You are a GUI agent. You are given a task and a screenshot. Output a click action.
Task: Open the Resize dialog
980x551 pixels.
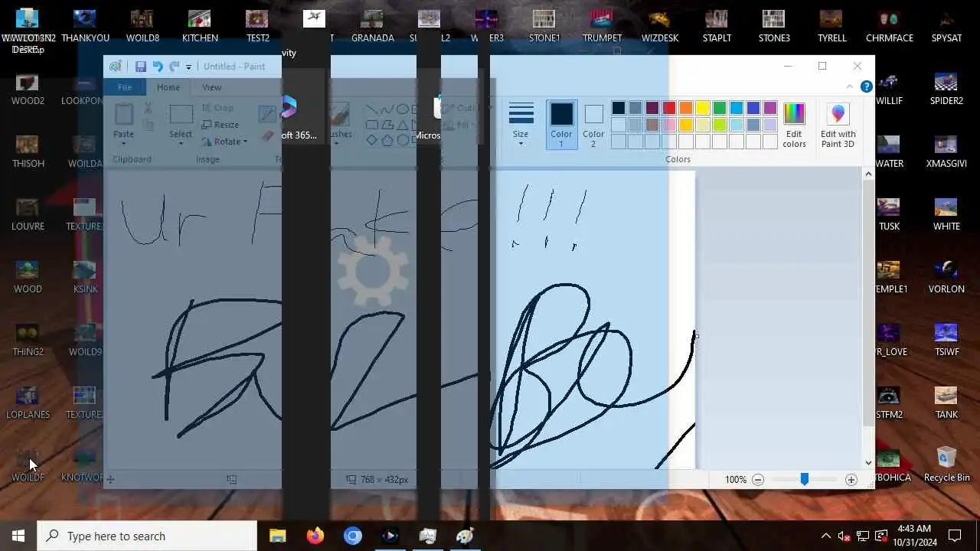tap(220, 125)
